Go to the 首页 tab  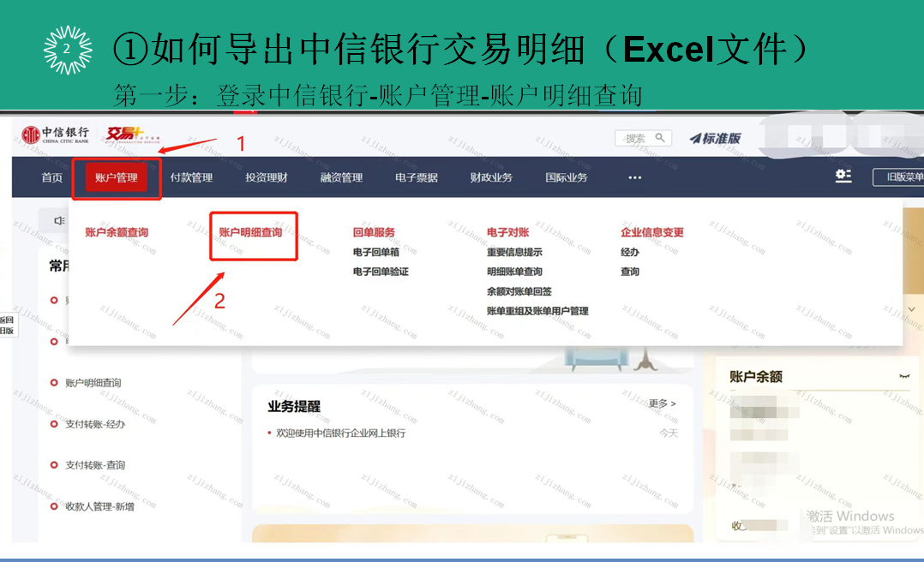[x=52, y=177]
